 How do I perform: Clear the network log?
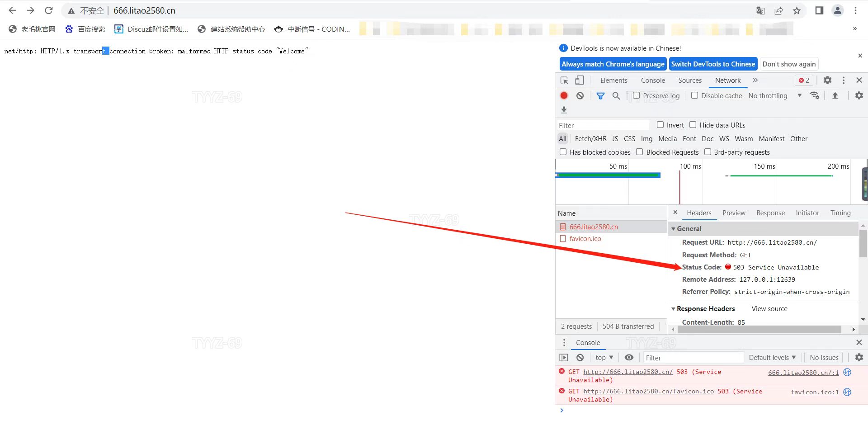(580, 96)
